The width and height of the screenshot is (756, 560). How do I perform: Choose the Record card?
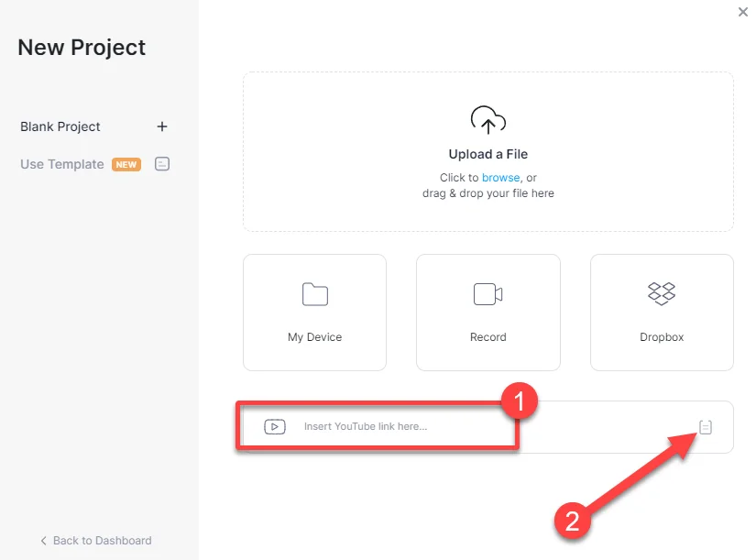(488, 313)
